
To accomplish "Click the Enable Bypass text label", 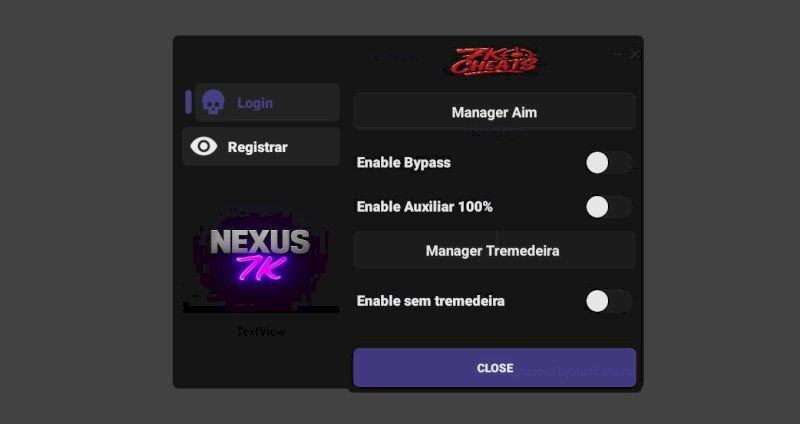I will pyautogui.click(x=404, y=163).
